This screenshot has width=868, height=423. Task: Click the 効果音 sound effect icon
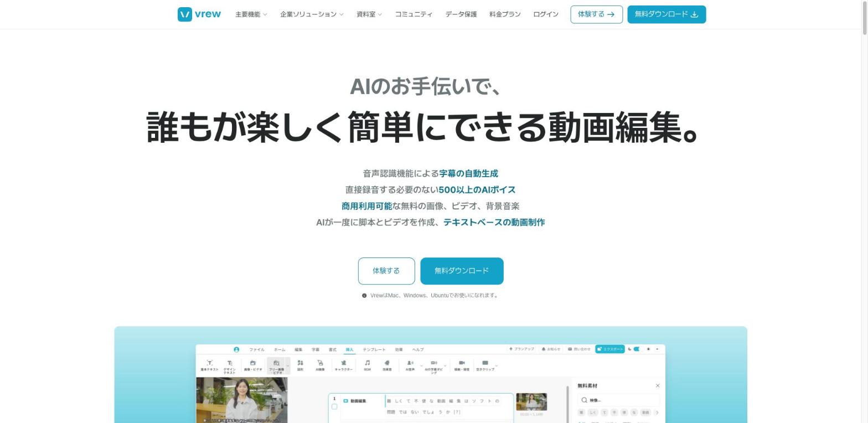click(387, 363)
